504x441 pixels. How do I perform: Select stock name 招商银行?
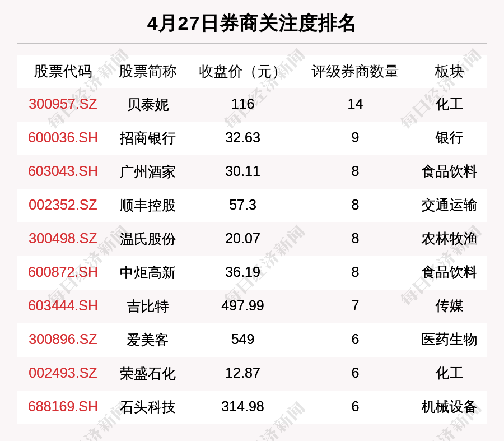click(x=147, y=138)
